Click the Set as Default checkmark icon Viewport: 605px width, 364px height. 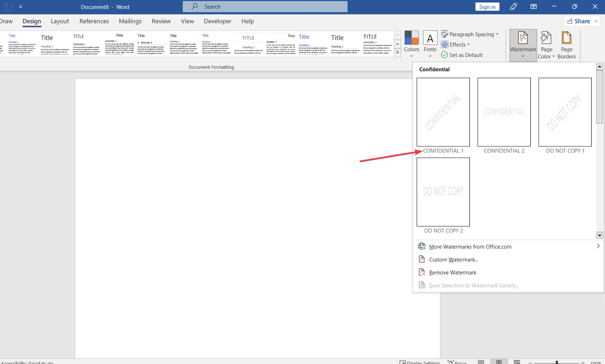pyautogui.click(x=445, y=54)
